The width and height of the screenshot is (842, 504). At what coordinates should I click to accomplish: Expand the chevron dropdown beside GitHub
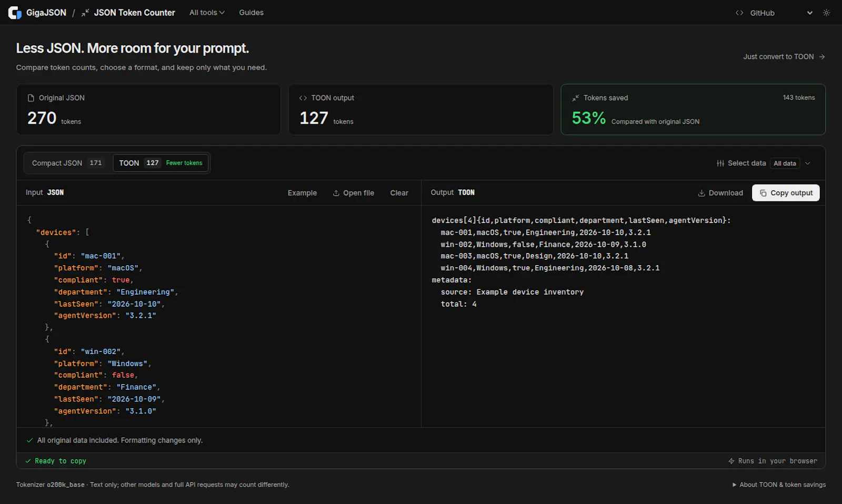coord(810,13)
